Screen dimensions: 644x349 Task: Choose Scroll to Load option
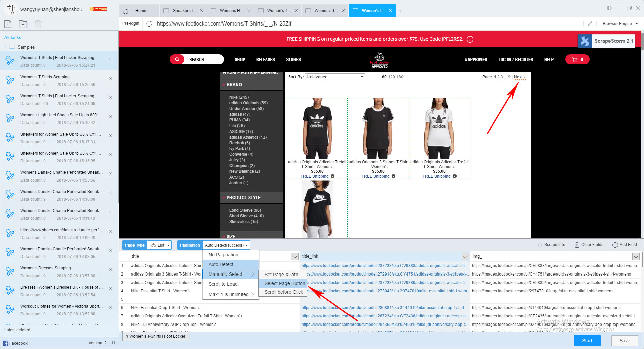pyautogui.click(x=230, y=284)
